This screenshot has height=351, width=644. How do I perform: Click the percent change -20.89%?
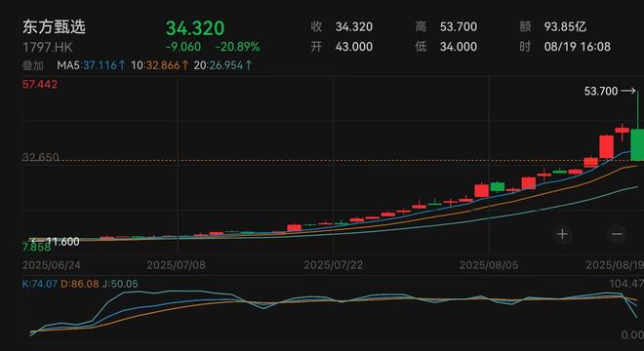point(237,47)
